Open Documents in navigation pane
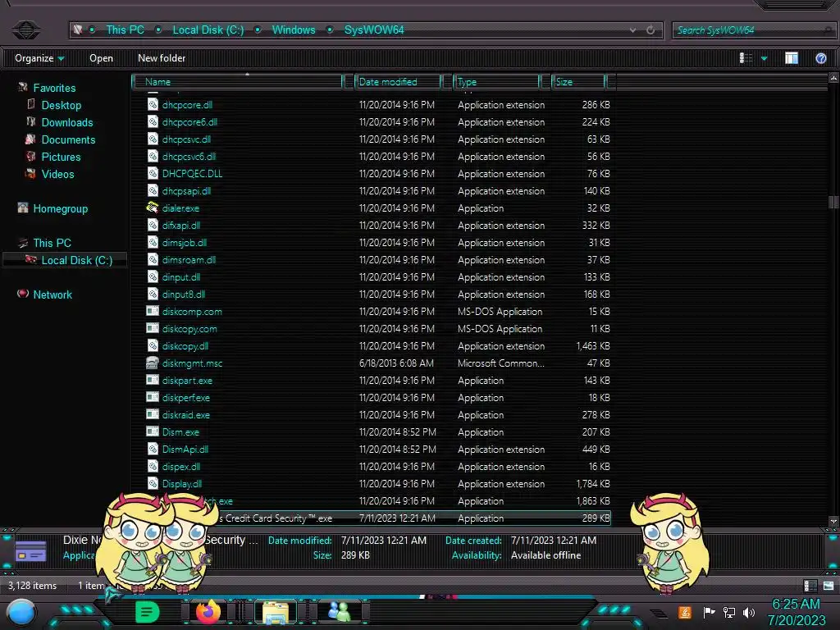The image size is (840, 630). (68, 139)
